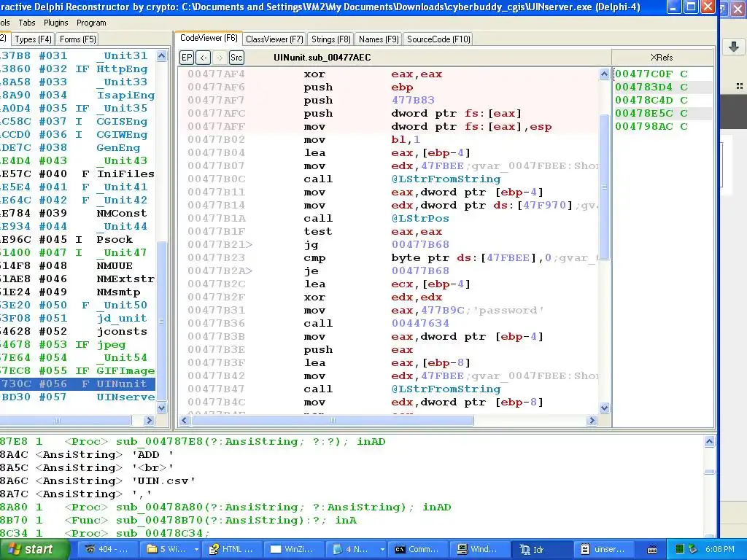Select the UINunit unit row
Screen dimensions: 747x560
tap(77, 384)
